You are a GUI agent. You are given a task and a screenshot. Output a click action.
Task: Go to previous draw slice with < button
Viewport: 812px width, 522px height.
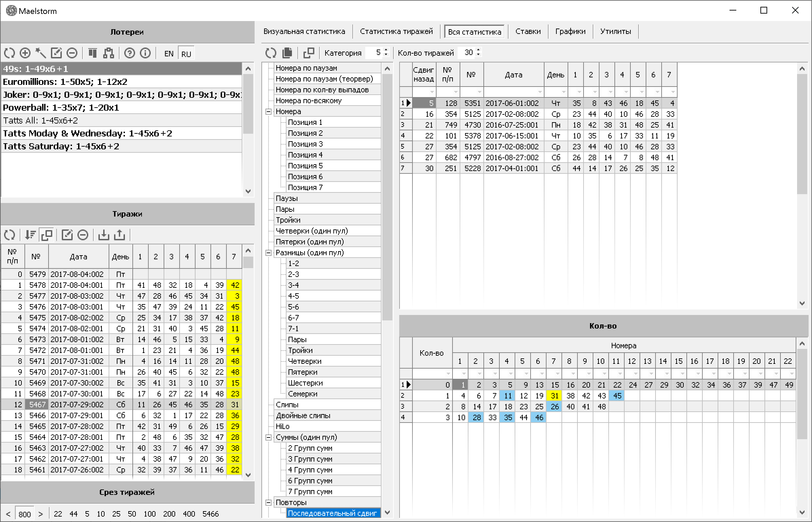(x=8, y=514)
